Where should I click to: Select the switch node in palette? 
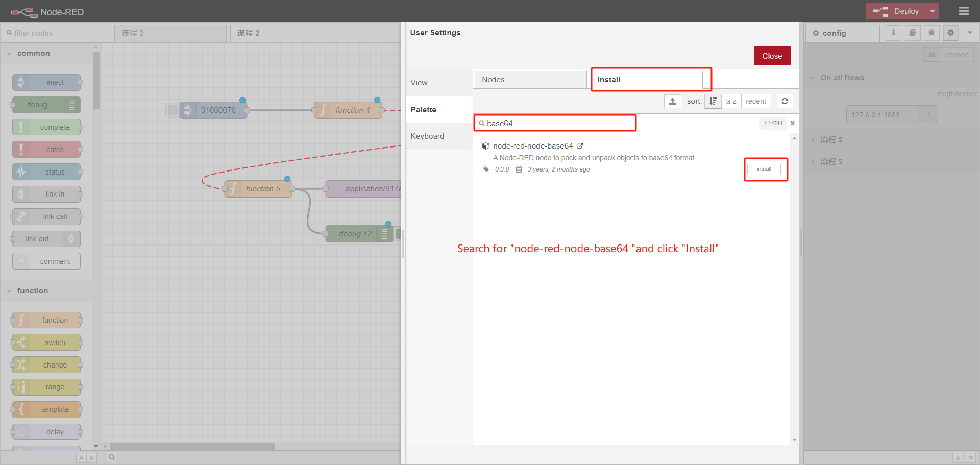[x=46, y=342]
